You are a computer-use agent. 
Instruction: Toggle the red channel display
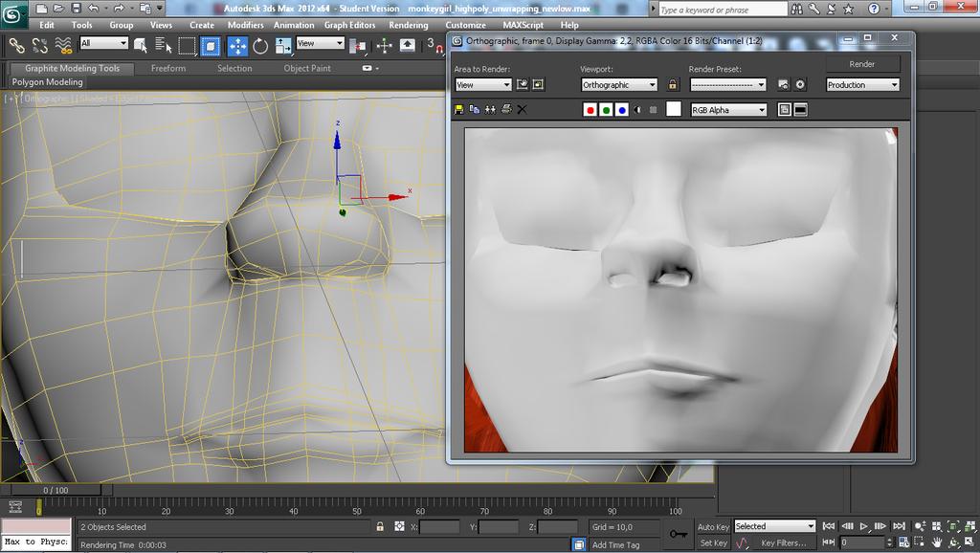(x=590, y=110)
